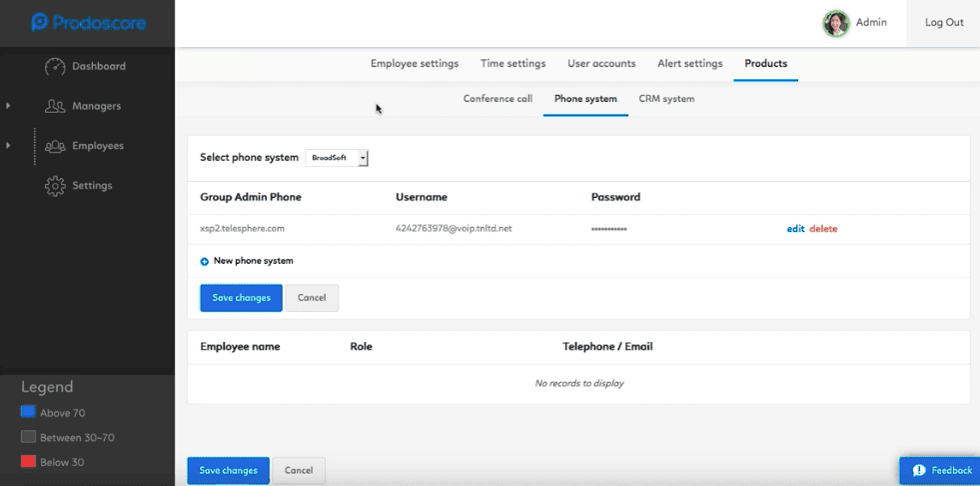Screen dimensions: 980x486
Task: Select the Conference call tab
Action: (497, 99)
